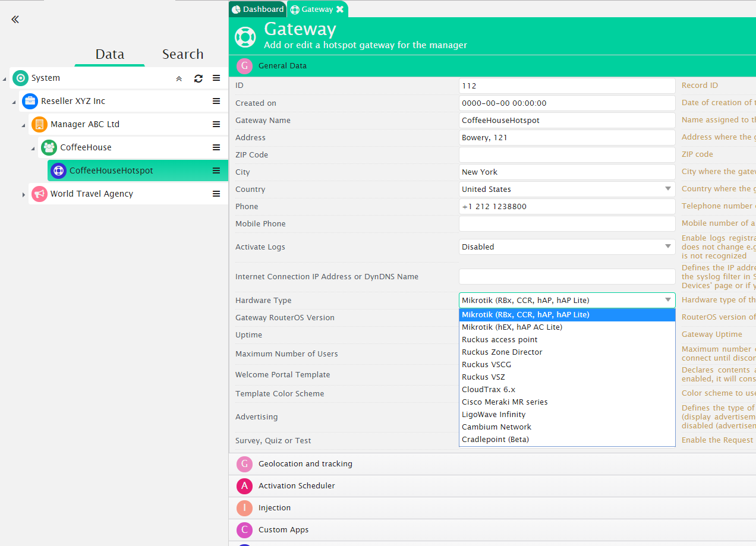Select Cisco Meraki MR series hardware option
The image size is (756, 546).
505,402
